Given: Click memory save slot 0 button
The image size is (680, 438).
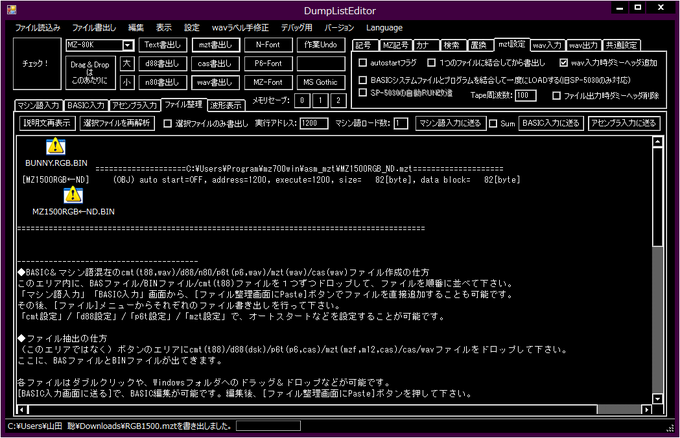Looking at the screenshot, I should click(302, 101).
